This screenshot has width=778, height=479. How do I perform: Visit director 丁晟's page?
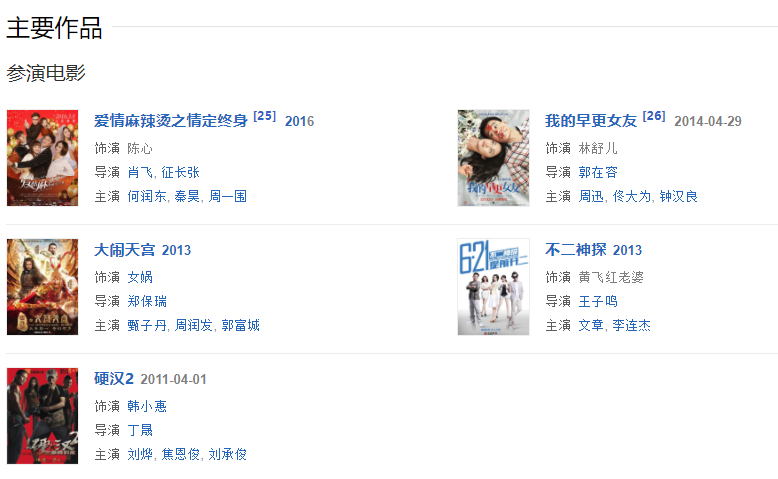(140, 430)
